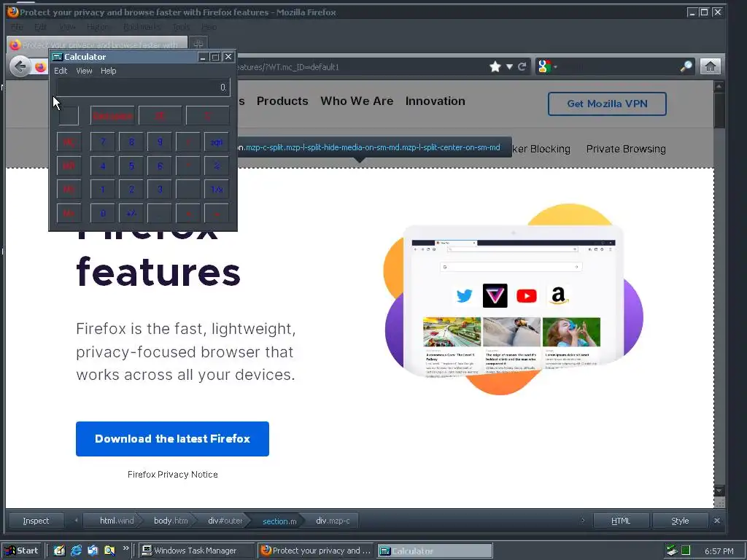Image resolution: width=747 pixels, height=560 pixels.
Task: Open the Firefox Privacy Notice link
Action: point(172,474)
